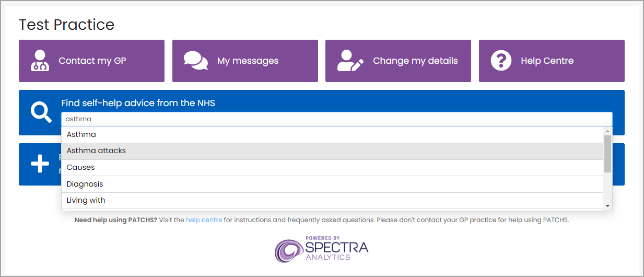Open the Contact my GP tile
Screen dimensions: 644x277
(91, 61)
